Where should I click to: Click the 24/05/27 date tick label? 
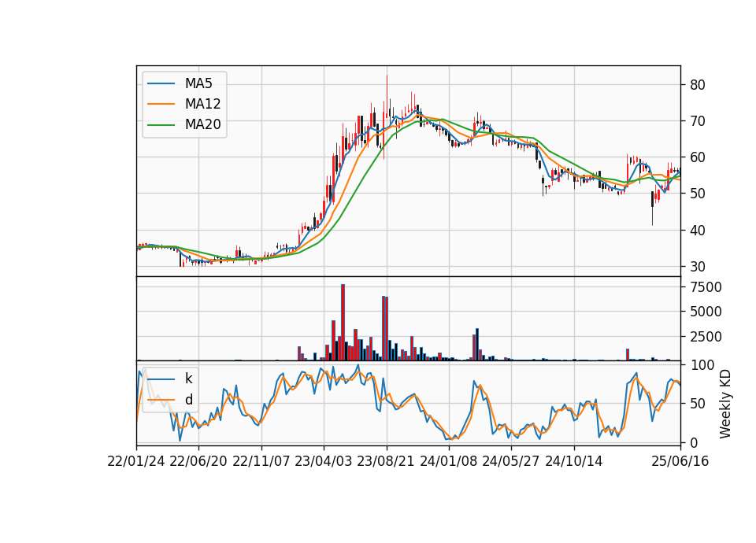point(510,461)
